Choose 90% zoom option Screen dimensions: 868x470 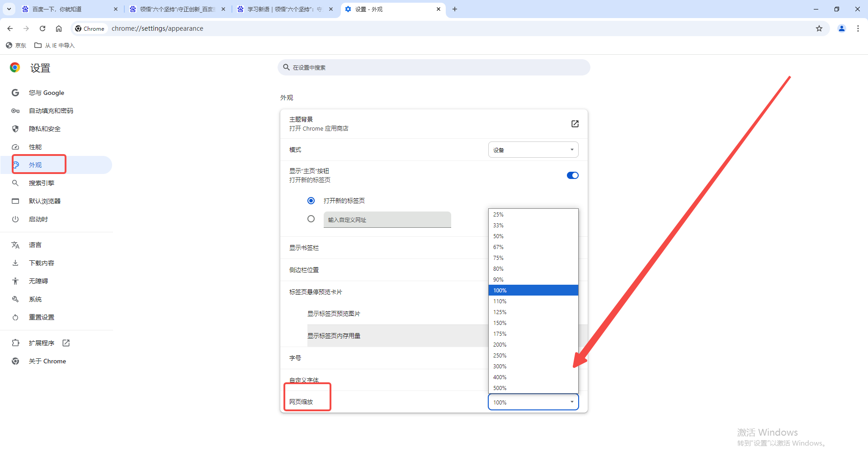pos(533,280)
